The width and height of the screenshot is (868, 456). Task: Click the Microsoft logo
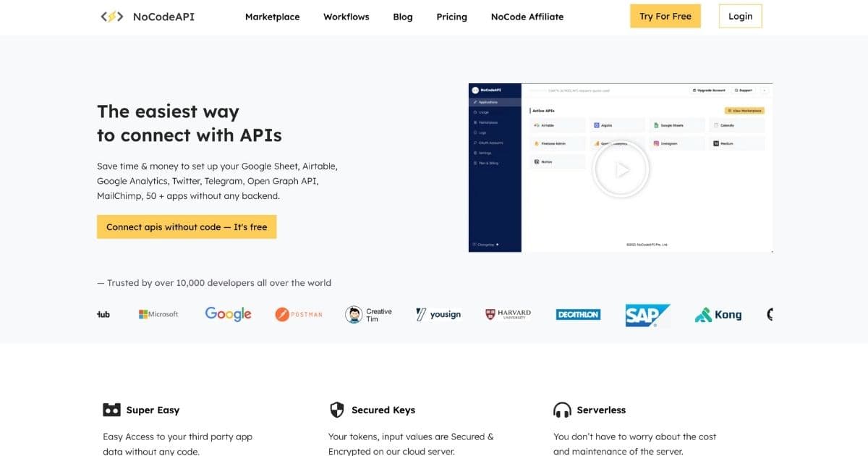point(158,314)
